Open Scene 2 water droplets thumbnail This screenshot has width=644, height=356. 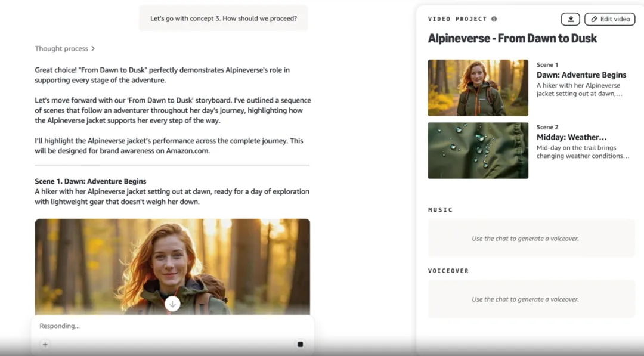pyautogui.click(x=478, y=150)
